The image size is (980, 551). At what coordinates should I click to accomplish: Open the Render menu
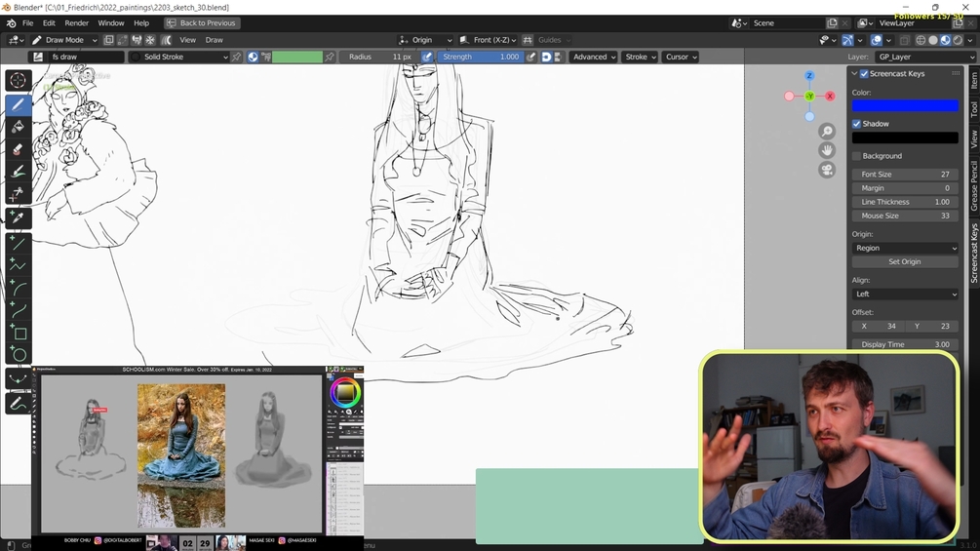pyautogui.click(x=77, y=23)
